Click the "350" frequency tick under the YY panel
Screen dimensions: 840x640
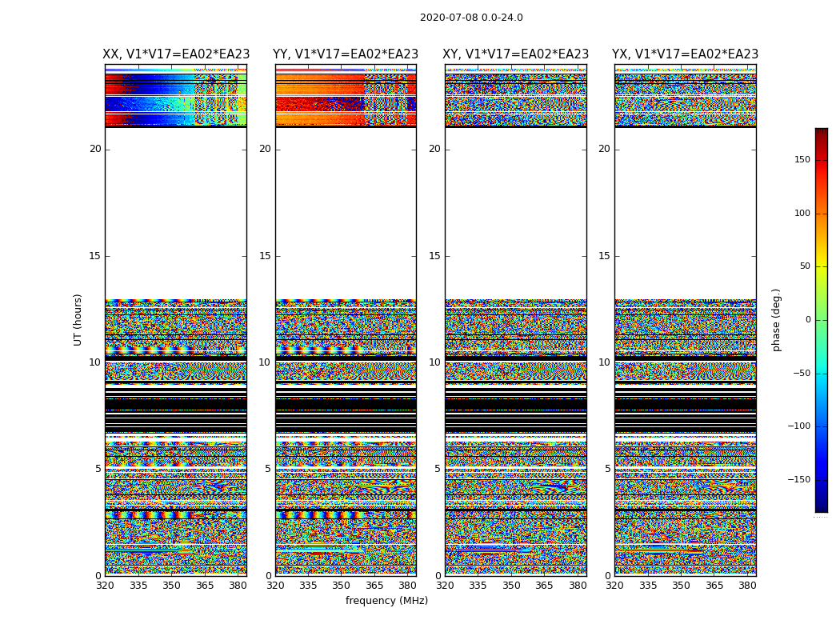[x=342, y=586]
